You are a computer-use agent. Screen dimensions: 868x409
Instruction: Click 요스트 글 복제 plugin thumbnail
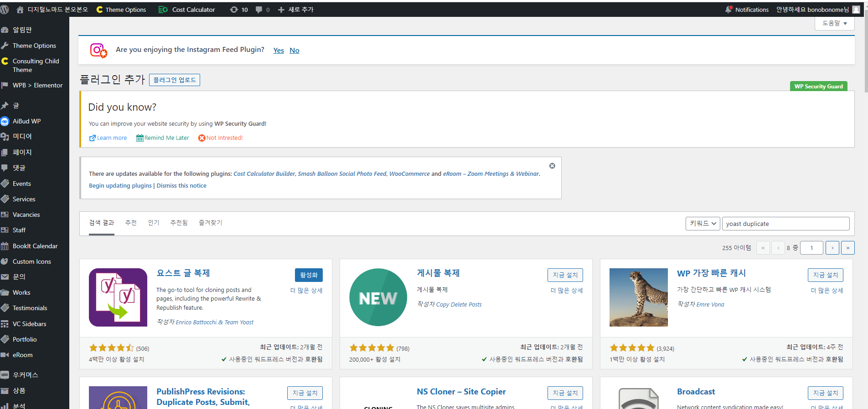tap(118, 297)
